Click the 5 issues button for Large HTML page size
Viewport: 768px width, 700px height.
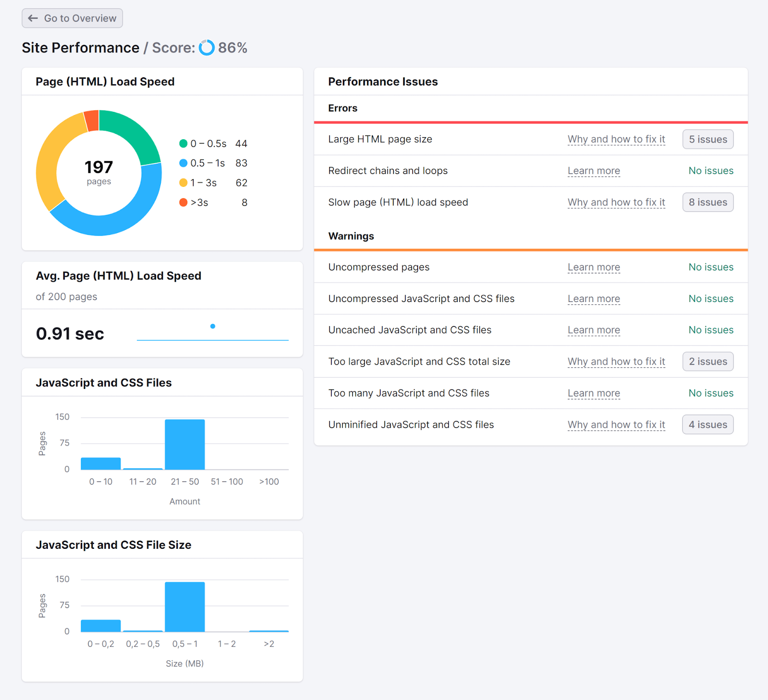pyautogui.click(x=708, y=139)
